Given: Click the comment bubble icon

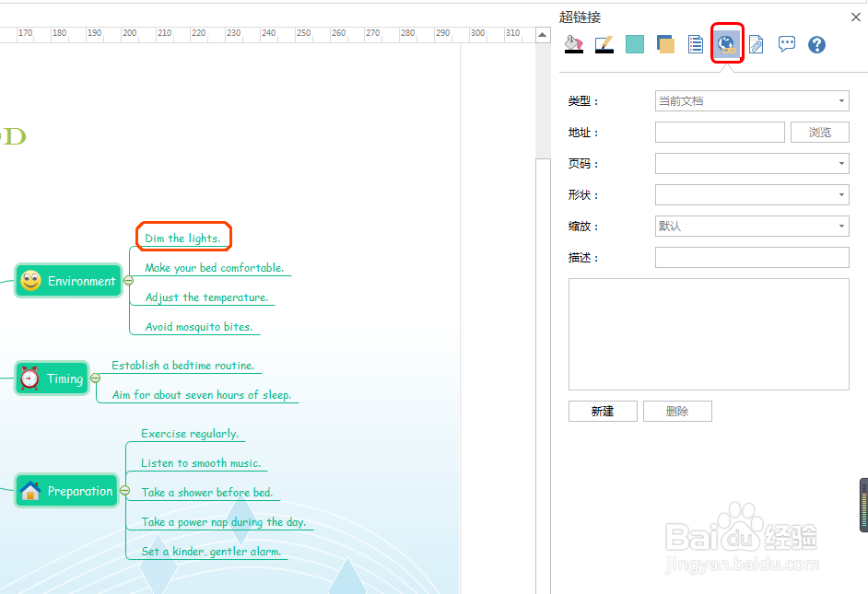Looking at the screenshot, I should 786,43.
